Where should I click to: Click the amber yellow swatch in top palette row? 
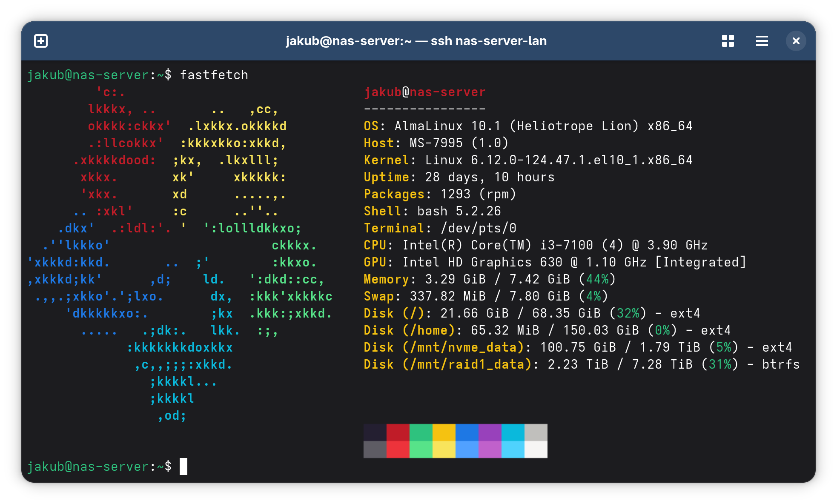tap(444, 432)
